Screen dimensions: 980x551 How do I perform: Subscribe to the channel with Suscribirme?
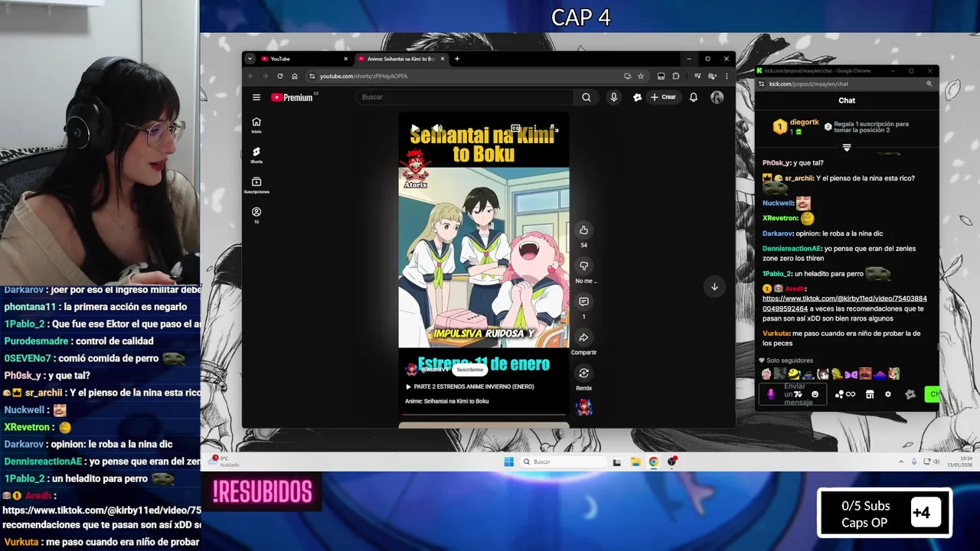469,370
